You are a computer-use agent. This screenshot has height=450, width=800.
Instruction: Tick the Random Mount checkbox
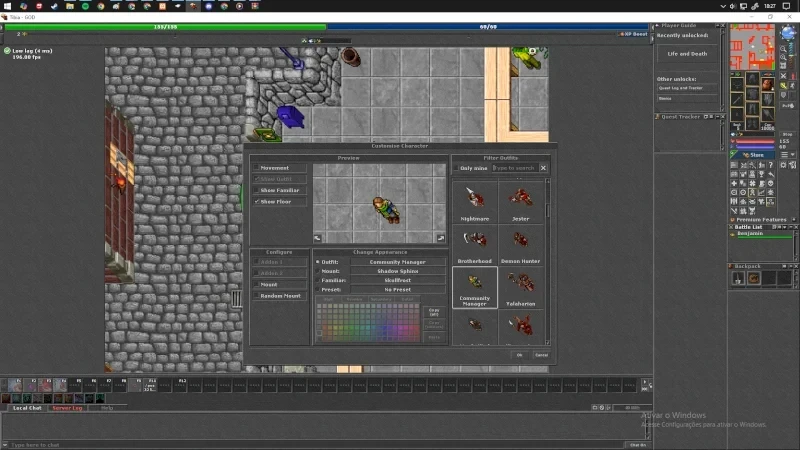256,296
